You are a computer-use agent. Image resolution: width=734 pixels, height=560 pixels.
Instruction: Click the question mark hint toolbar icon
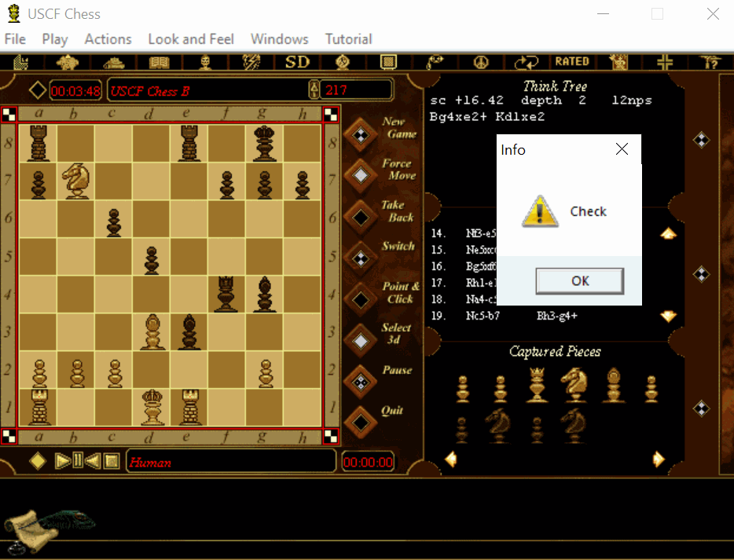pyautogui.click(x=710, y=62)
